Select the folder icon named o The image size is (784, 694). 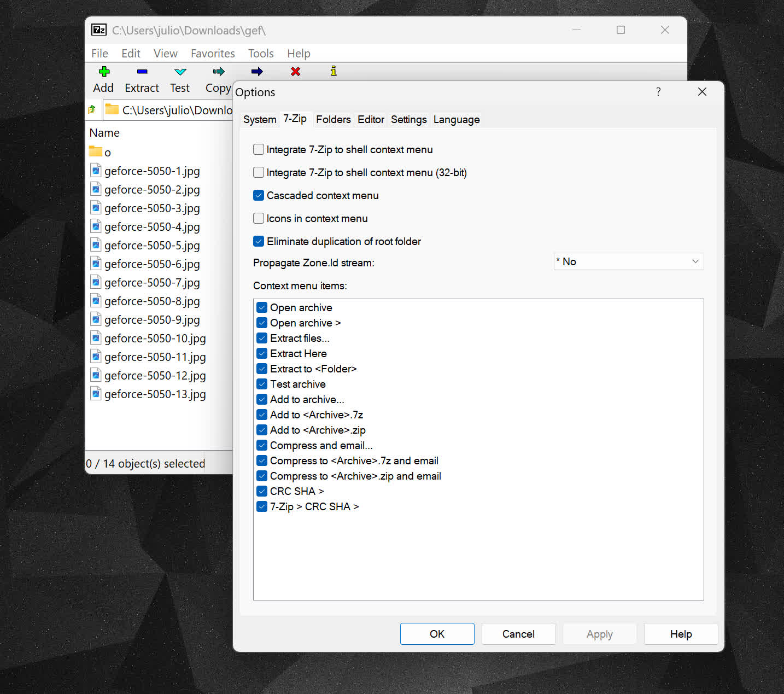[96, 151]
